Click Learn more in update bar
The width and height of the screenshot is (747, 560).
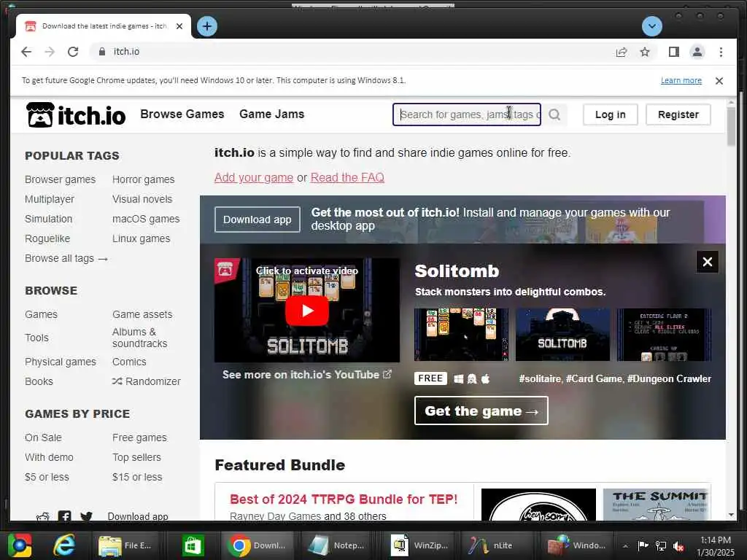point(681,80)
